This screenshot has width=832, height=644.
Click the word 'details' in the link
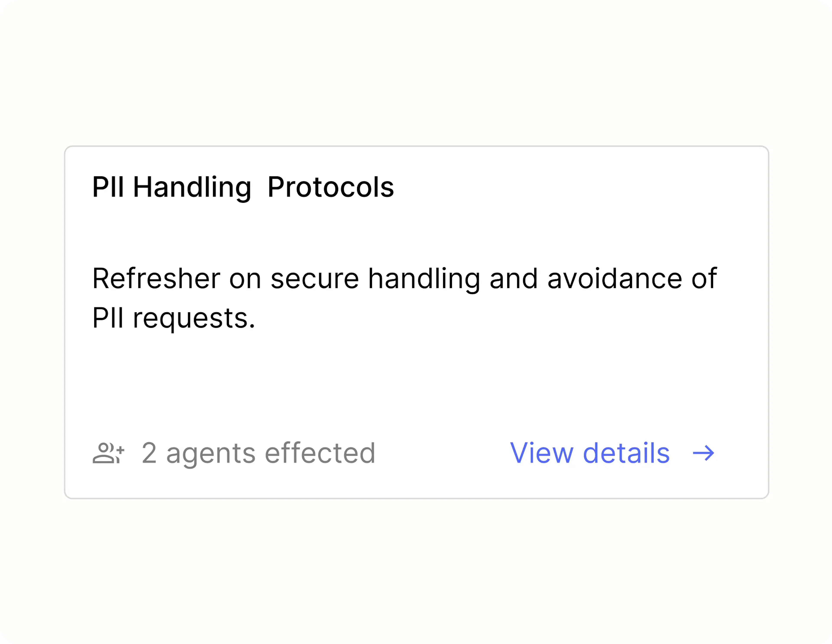click(626, 453)
